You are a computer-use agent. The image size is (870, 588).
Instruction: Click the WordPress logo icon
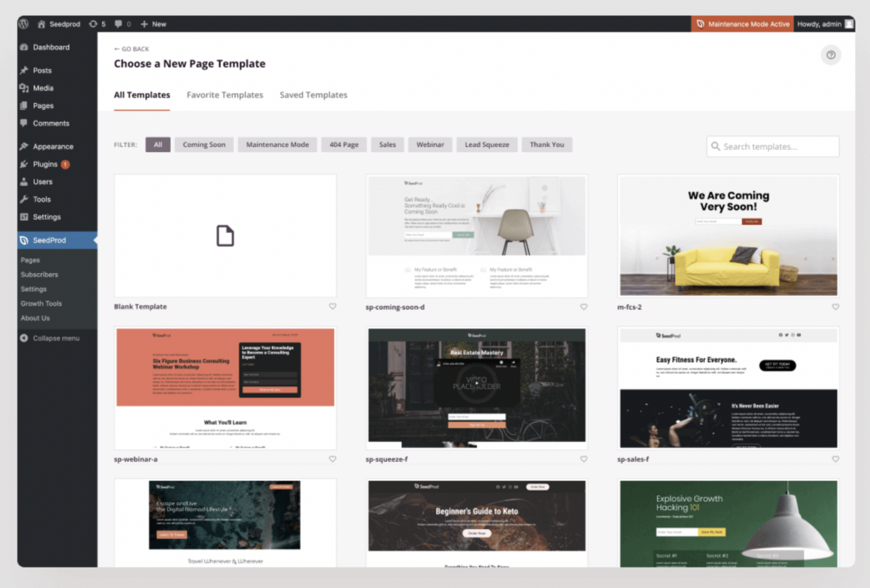[24, 24]
